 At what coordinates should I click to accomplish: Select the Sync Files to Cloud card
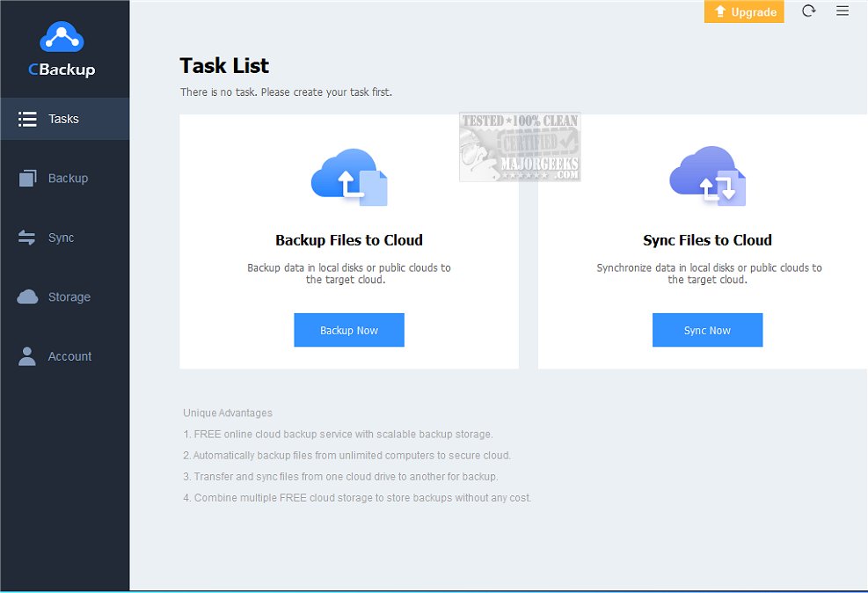[707, 239]
